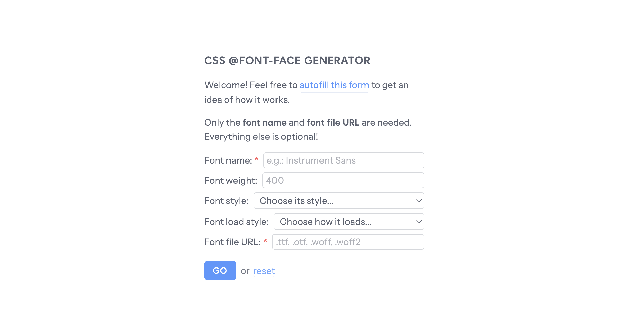The image size is (644, 322).
Task: Click the bold 'font file URL' text
Action: tap(333, 123)
